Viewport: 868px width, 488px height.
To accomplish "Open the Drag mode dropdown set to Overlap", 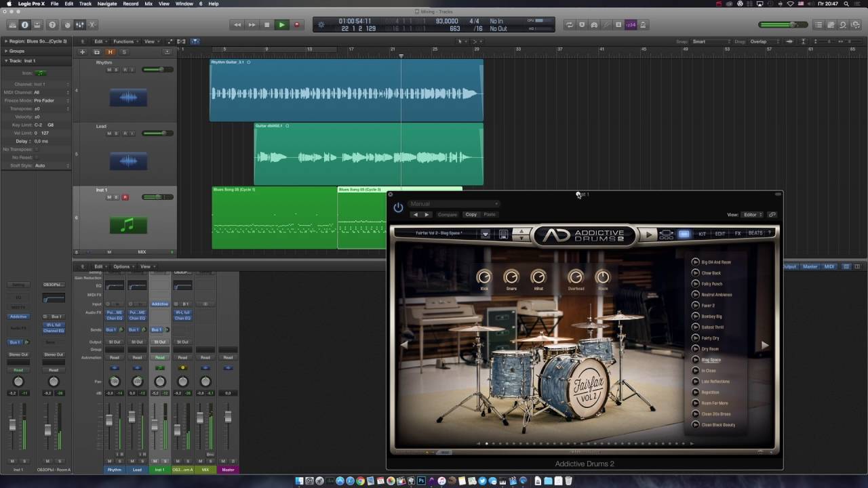I will click(768, 41).
